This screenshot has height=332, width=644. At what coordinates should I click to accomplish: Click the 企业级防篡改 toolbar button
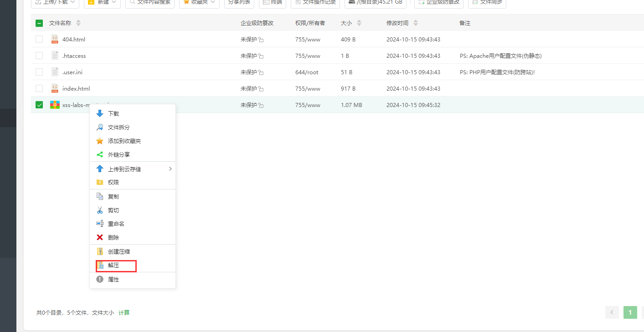click(x=438, y=2)
